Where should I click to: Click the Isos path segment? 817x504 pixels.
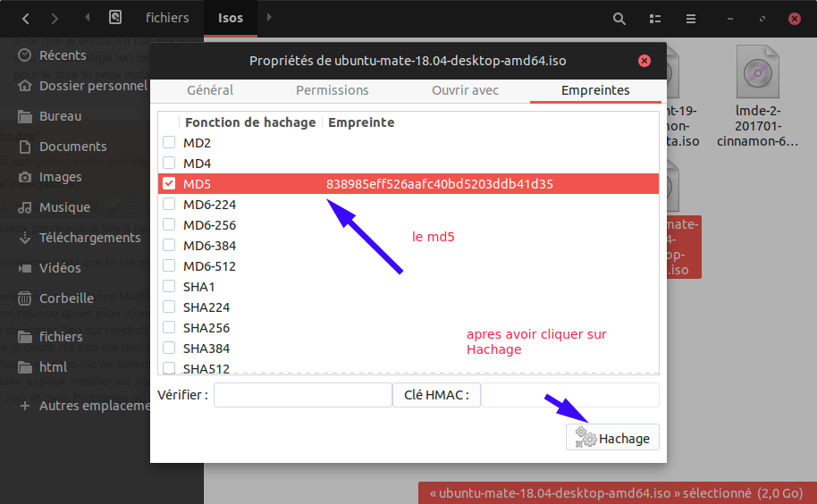point(231,18)
